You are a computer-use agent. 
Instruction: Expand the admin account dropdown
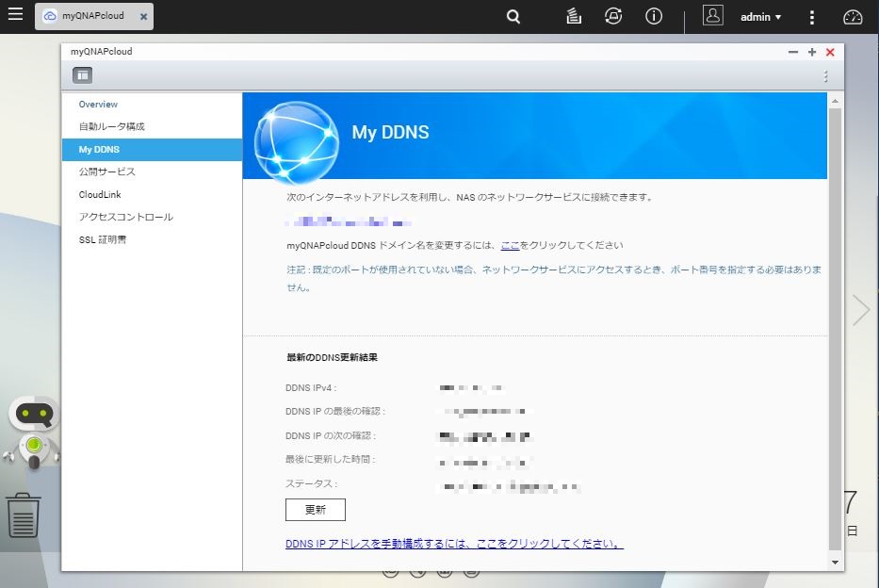[760, 17]
